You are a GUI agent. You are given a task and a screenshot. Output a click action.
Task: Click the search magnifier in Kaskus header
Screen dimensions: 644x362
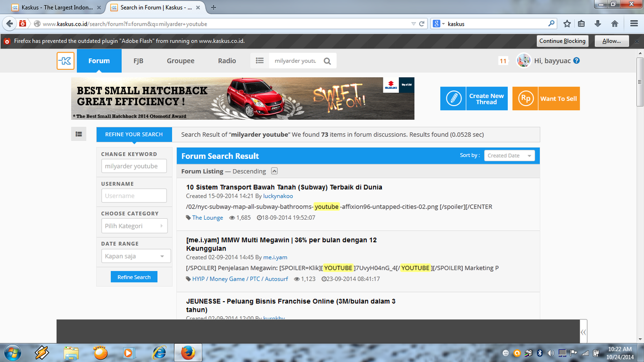[x=328, y=61]
